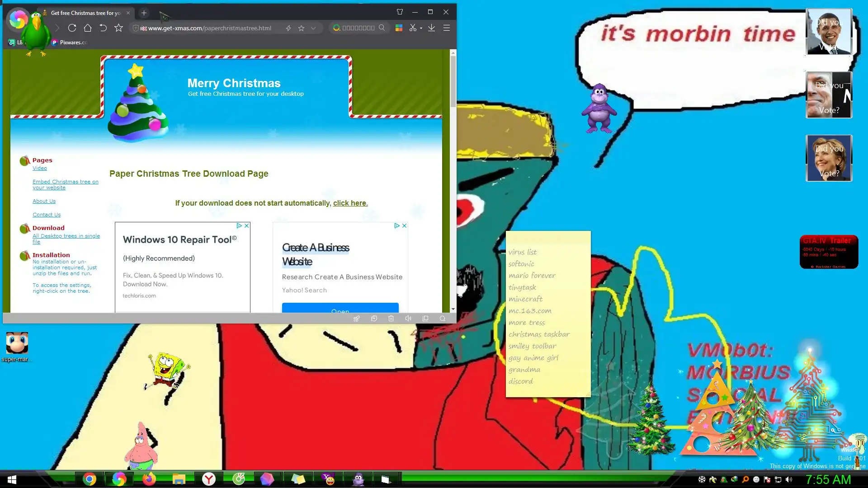Open the About Us page link
Screen dimensions: 868x488
tap(44, 201)
